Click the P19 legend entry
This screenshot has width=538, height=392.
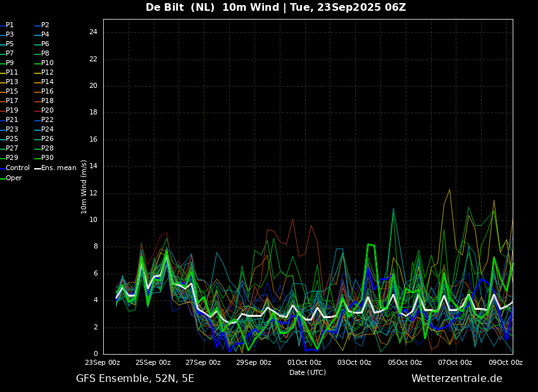click(11, 111)
